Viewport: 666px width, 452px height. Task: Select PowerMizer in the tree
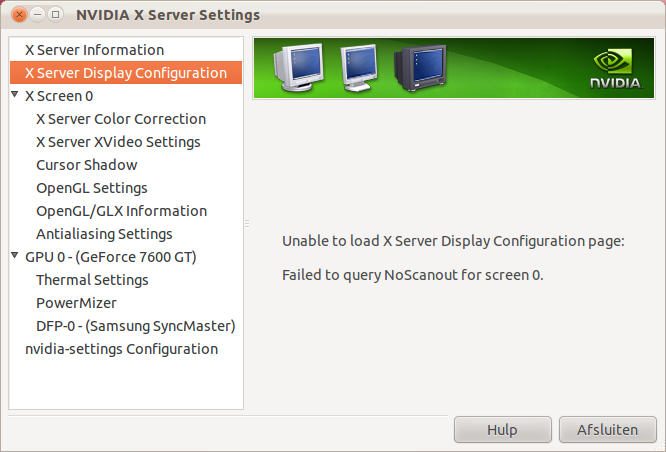pyautogui.click(x=76, y=303)
